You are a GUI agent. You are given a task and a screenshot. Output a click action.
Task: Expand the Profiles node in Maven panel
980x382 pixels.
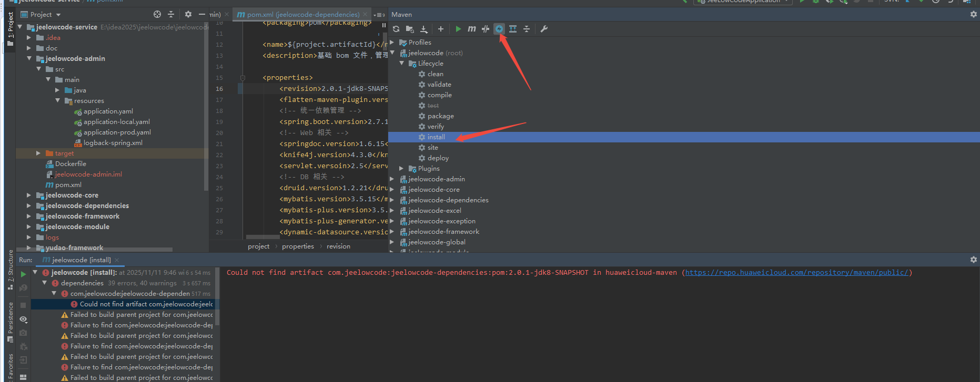392,43
